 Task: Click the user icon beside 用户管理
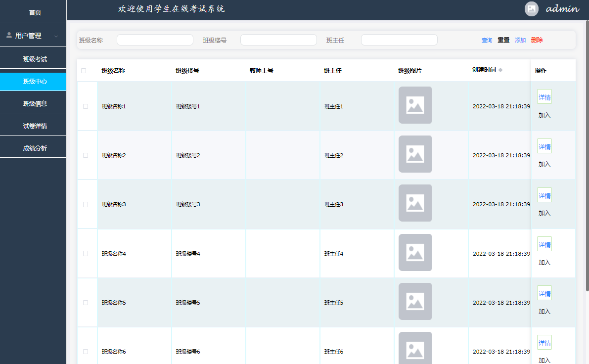(x=9, y=35)
